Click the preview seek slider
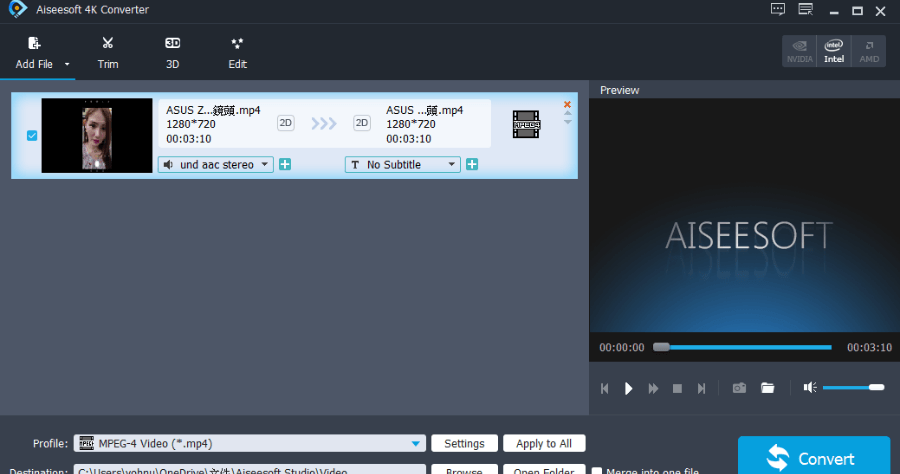Image resolution: width=900 pixels, height=474 pixels. [x=742, y=347]
